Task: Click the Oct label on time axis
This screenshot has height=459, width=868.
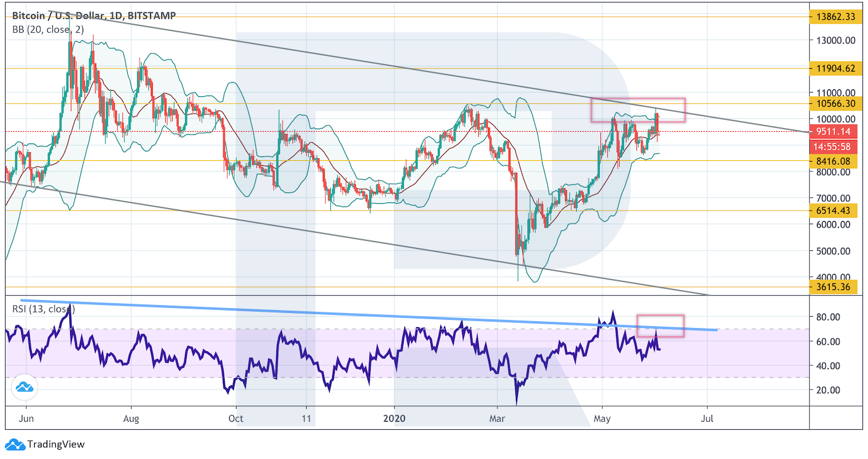Action: (x=236, y=419)
